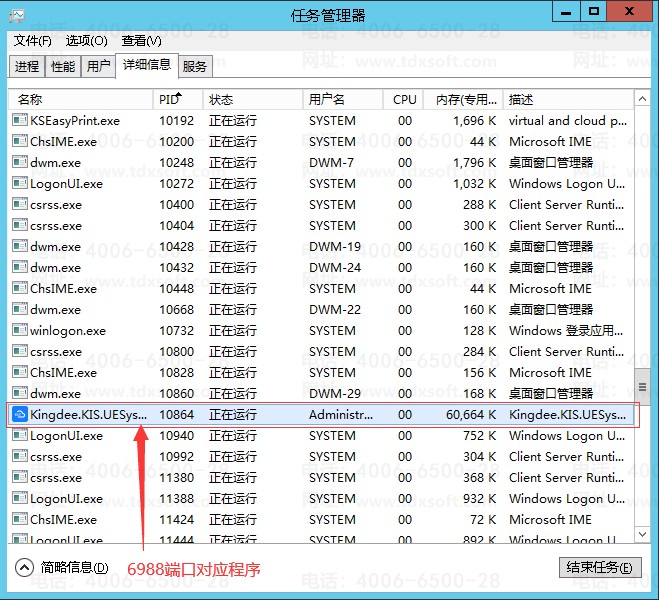
Task: Sort by the 名称 column header
Action: click(30, 100)
